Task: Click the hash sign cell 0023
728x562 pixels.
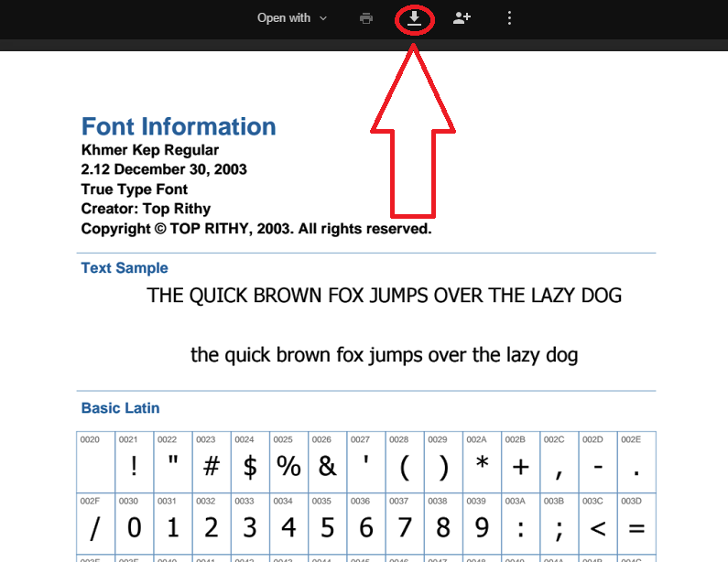Action: [x=212, y=462]
